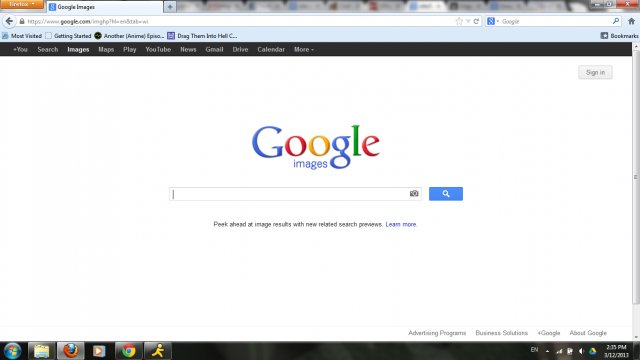Click the Firefox taskbar icon
640x360 pixels.
pyautogui.click(x=71, y=351)
